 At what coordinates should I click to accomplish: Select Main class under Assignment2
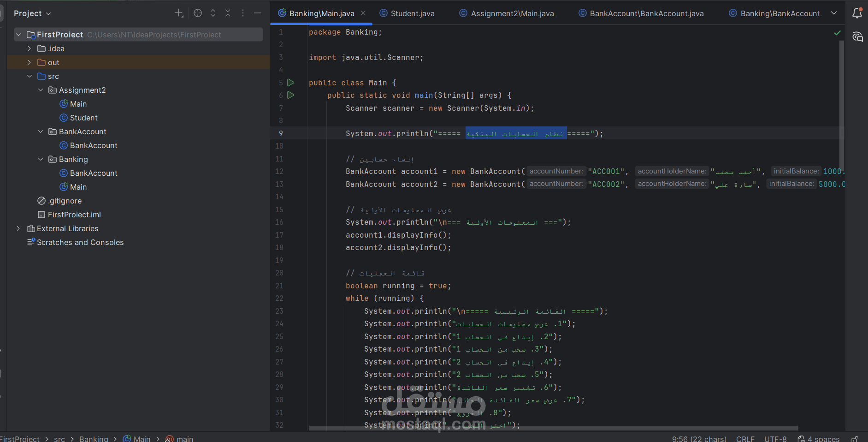(73, 104)
